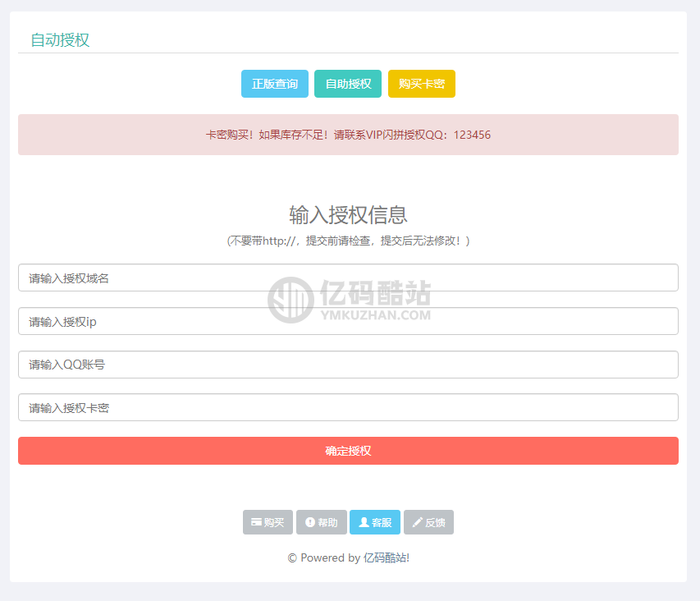
Task: Select the 请输入QQ账号 input box
Action: [348, 365]
